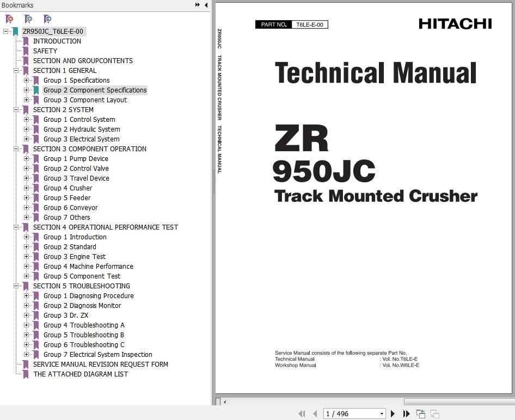Click the horizontal scrollbar left arrow
Screen dimensions: 515x420
(x=225, y=402)
